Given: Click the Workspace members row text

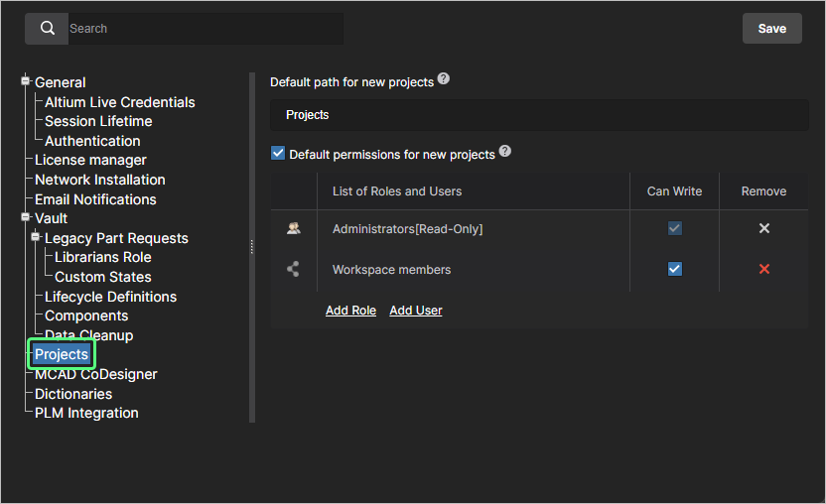Looking at the screenshot, I should 391,270.
